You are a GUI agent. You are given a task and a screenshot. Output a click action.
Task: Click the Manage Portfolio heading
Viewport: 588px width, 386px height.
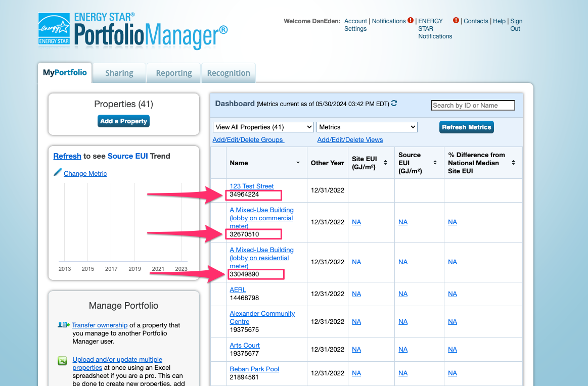(124, 306)
